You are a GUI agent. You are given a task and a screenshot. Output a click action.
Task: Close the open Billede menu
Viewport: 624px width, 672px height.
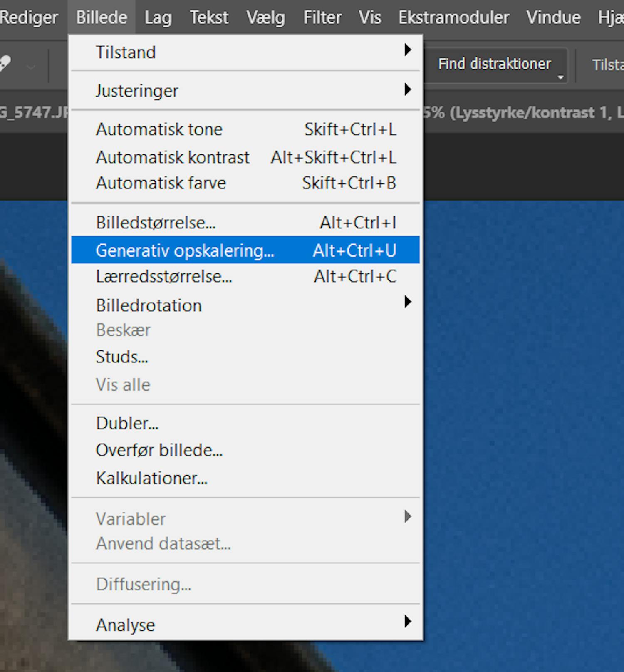(x=102, y=17)
